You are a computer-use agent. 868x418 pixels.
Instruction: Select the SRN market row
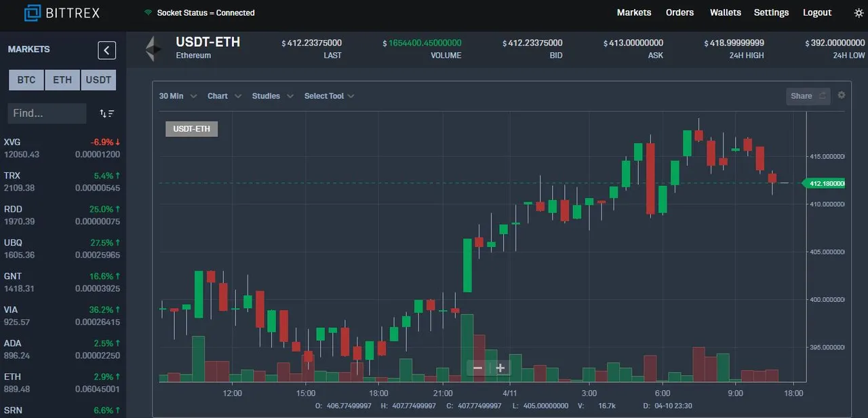pos(62,411)
